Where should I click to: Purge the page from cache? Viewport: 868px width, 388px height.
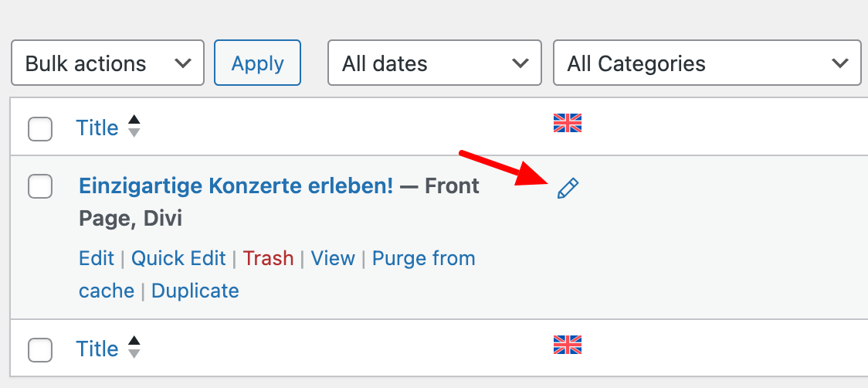click(277, 274)
